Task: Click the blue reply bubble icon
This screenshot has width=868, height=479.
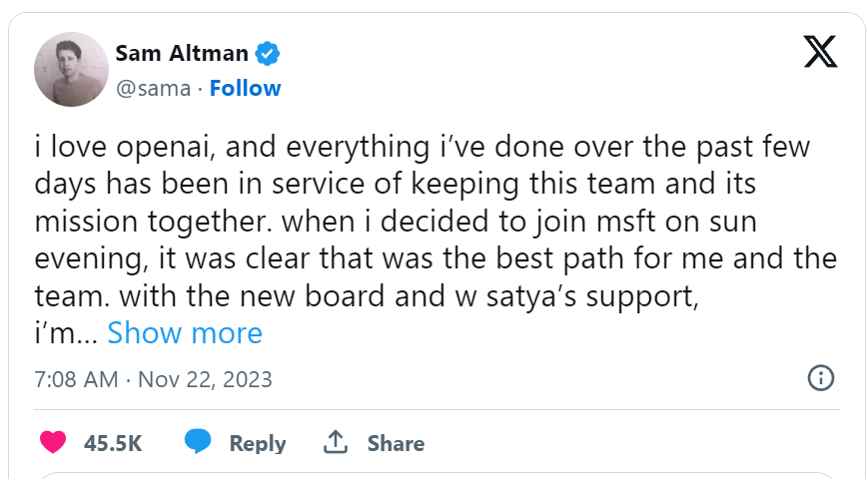Action: point(199,442)
